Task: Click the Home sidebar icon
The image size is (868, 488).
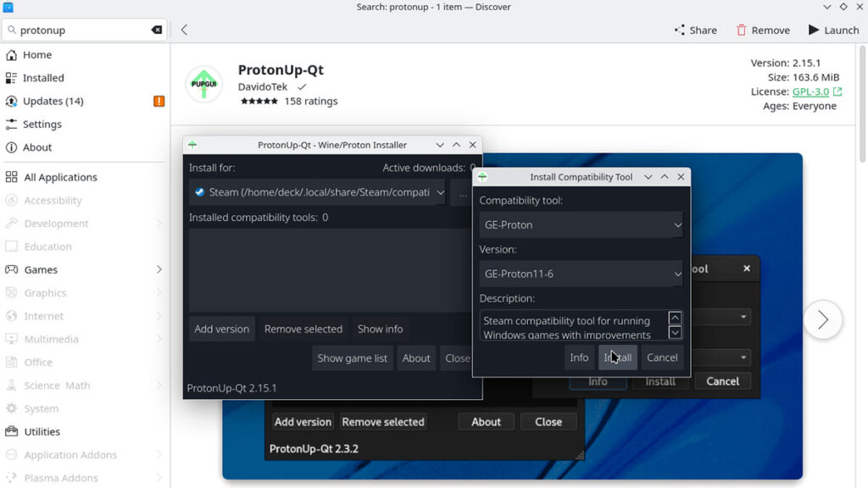Action: (11, 55)
